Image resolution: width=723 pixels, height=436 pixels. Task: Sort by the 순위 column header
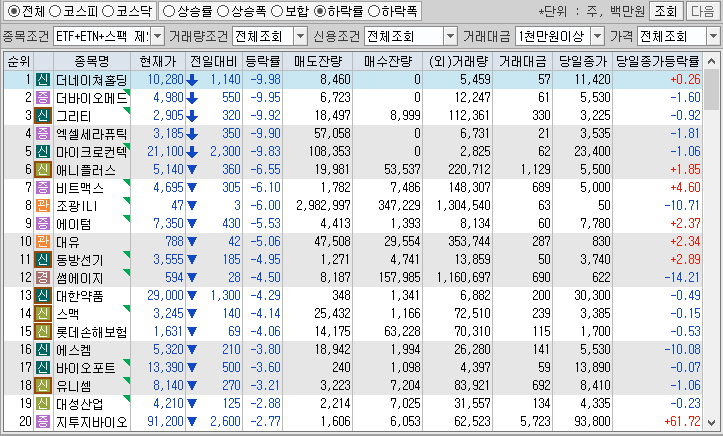pyautogui.click(x=19, y=61)
